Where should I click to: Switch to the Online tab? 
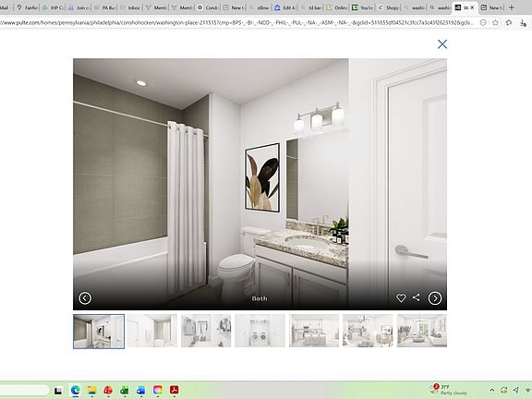pos(336,7)
